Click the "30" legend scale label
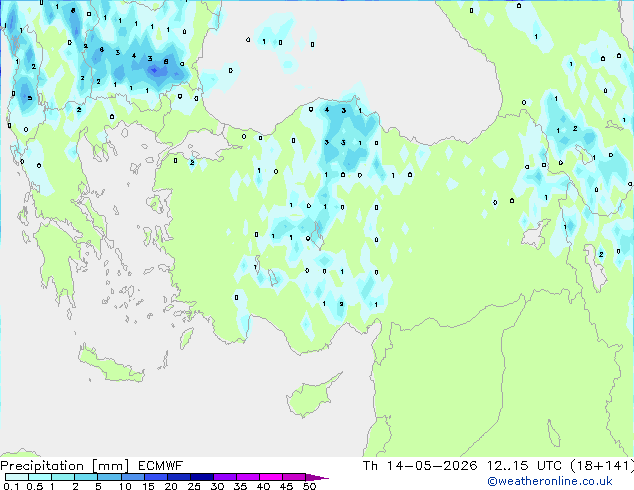Image resolution: width=634 pixels, height=490 pixels. 217,486
